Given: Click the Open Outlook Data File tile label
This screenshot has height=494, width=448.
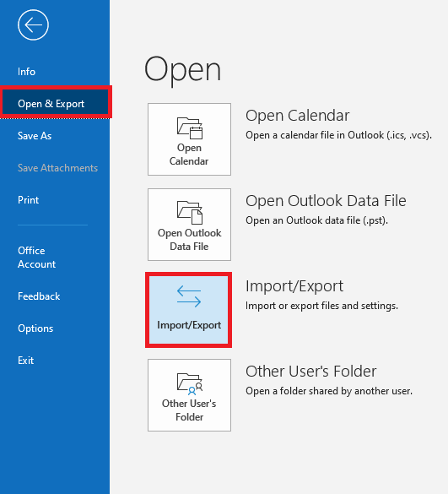Looking at the screenshot, I should coord(189,240).
